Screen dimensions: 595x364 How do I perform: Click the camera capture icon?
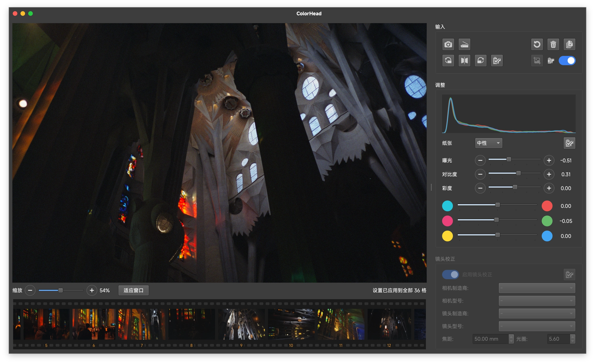[448, 44]
